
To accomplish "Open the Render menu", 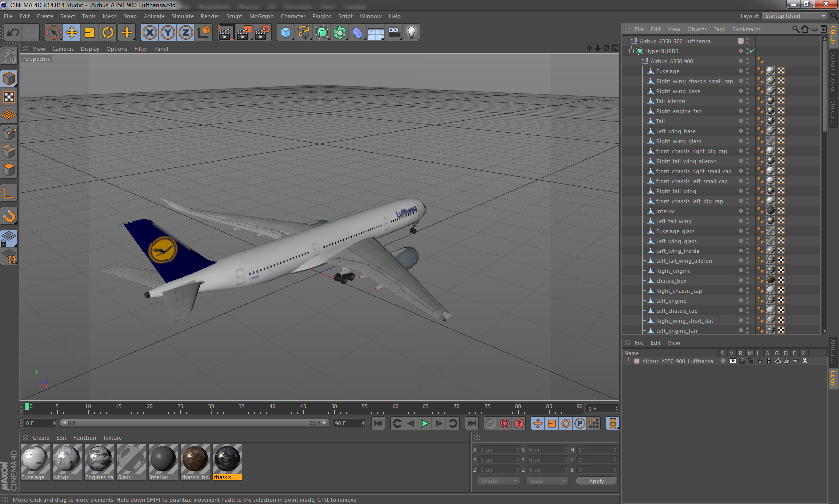I will (x=210, y=16).
